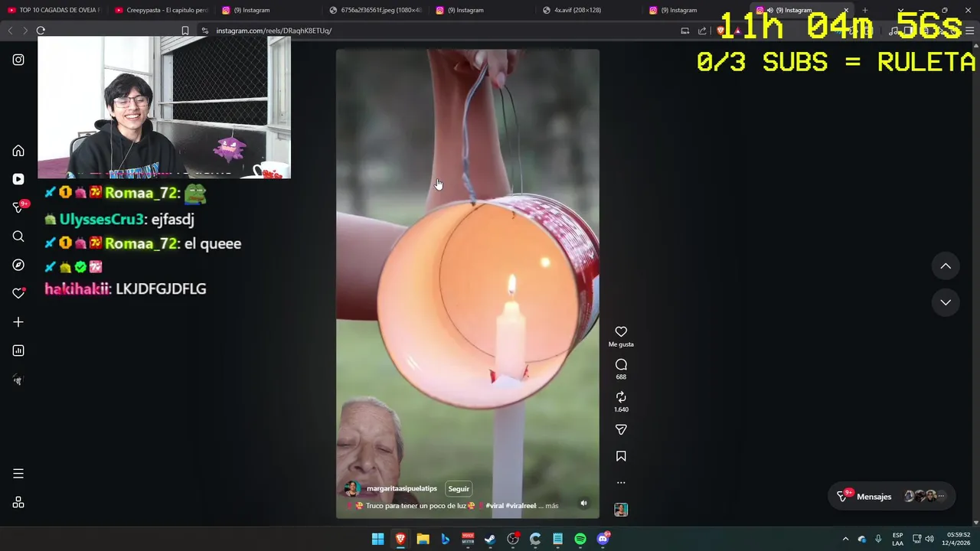980x551 pixels.
Task: Save the reel with bookmark icon
Action: (621, 456)
